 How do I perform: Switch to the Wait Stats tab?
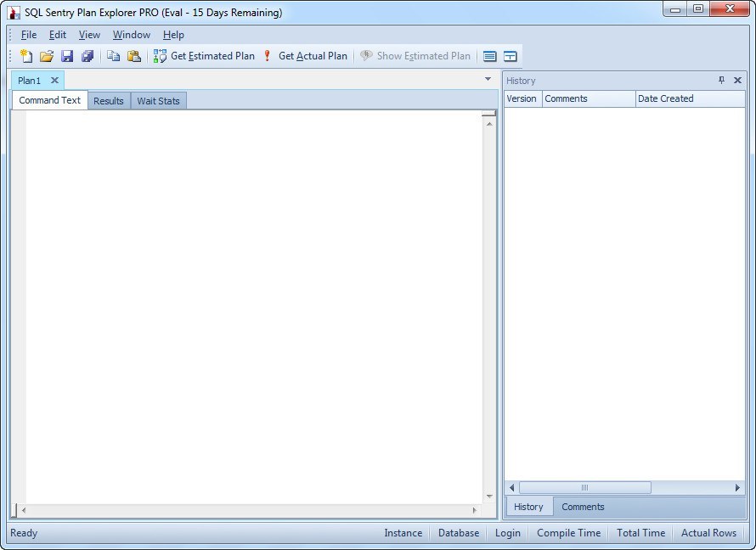[x=158, y=101]
